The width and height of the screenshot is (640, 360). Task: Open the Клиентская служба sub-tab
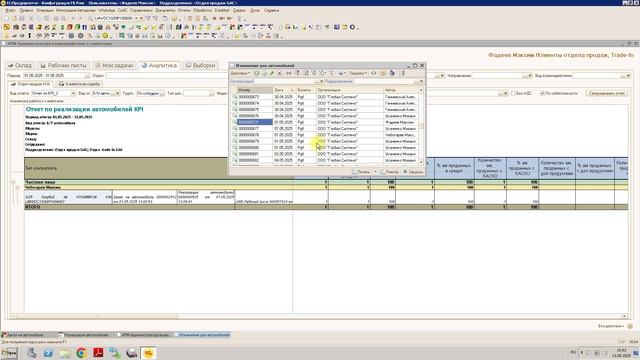tap(79, 84)
